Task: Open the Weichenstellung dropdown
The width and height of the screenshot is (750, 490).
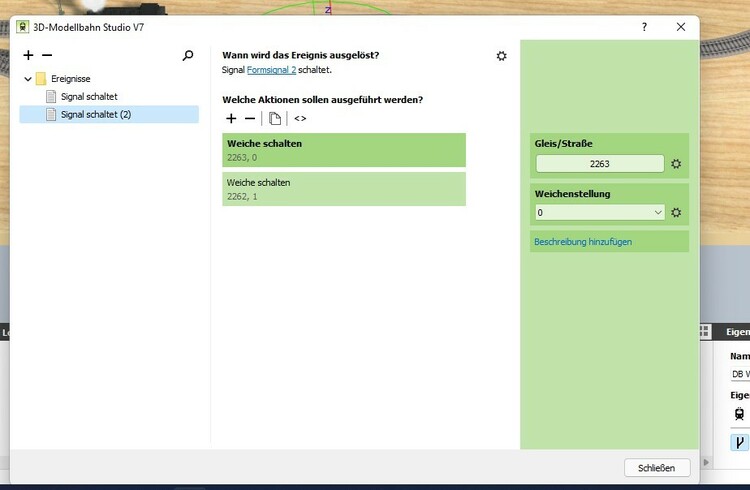Action: point(600,212)
